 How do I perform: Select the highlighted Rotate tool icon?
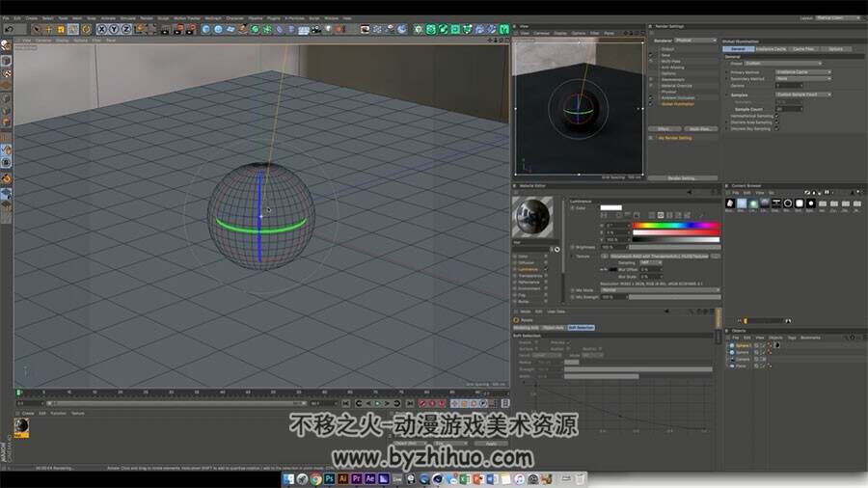tap(73, 29)
